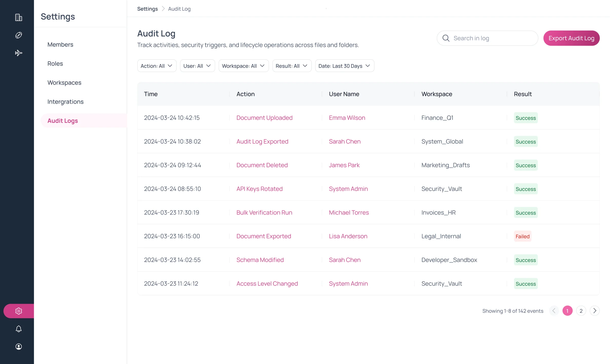The image size is (610, 364).
Task: Open user Michael Torres
Action: pyautogui.click(x=349, y=212)
